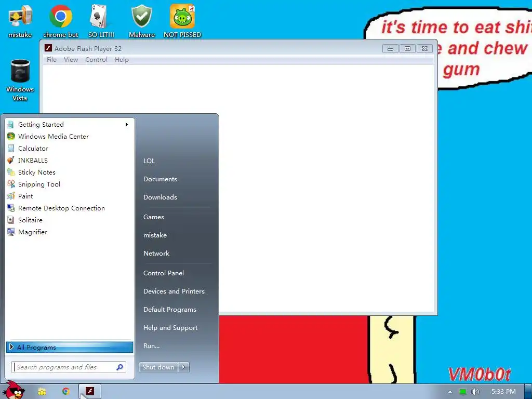Click the search magnifier icon in Start menu
Viewport: 532px width, 399px height.
(120, 367)
